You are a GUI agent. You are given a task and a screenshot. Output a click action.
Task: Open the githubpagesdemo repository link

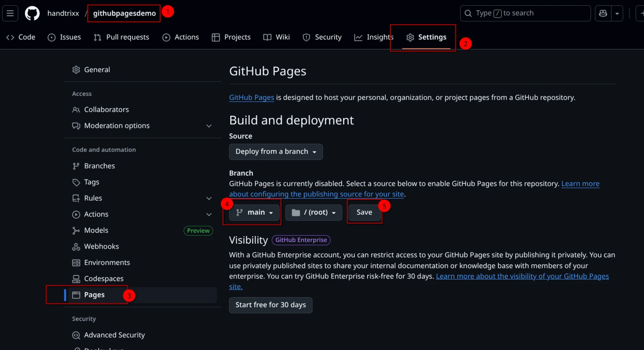pyautogui.click(x=124, y=13)
